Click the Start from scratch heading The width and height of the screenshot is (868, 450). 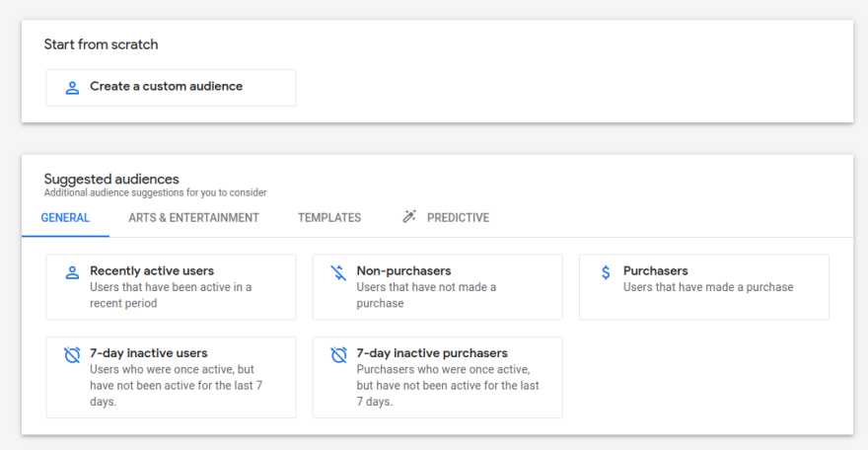click(x=101, y=44)
